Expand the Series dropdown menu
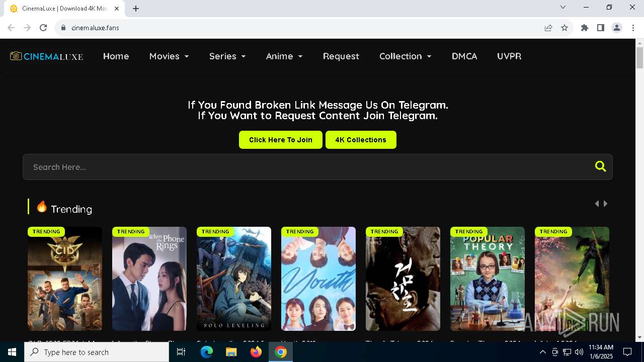 (x=227, y=56)
